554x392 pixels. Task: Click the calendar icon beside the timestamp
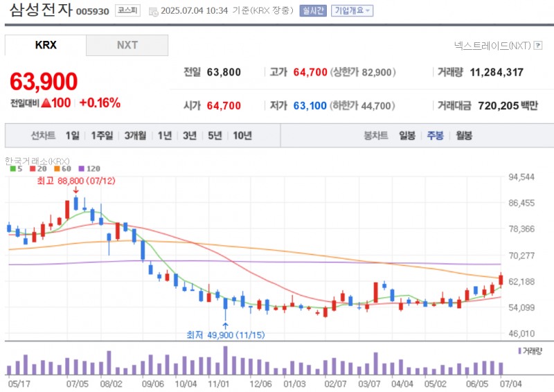tap(153, 11)
